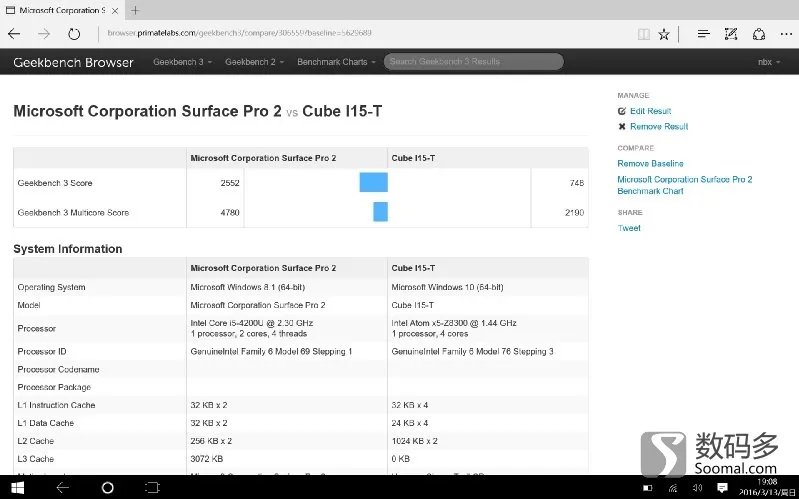Expand the nbx account menu

[769, 62]
